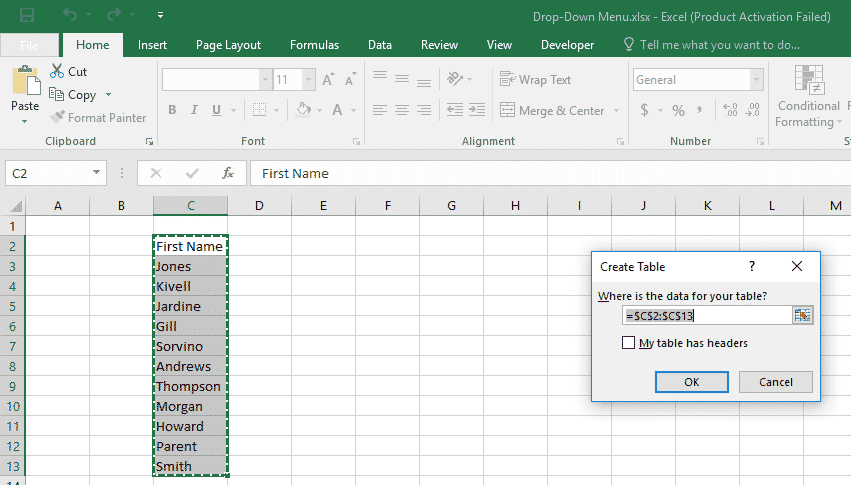Click the Conditional Formatting icon

[806, 80]
